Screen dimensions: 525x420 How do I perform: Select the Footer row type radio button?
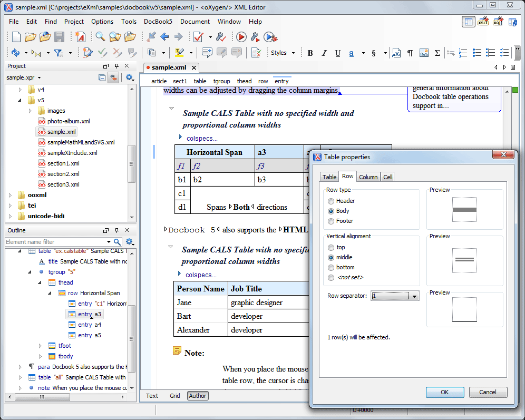(331, 221)
